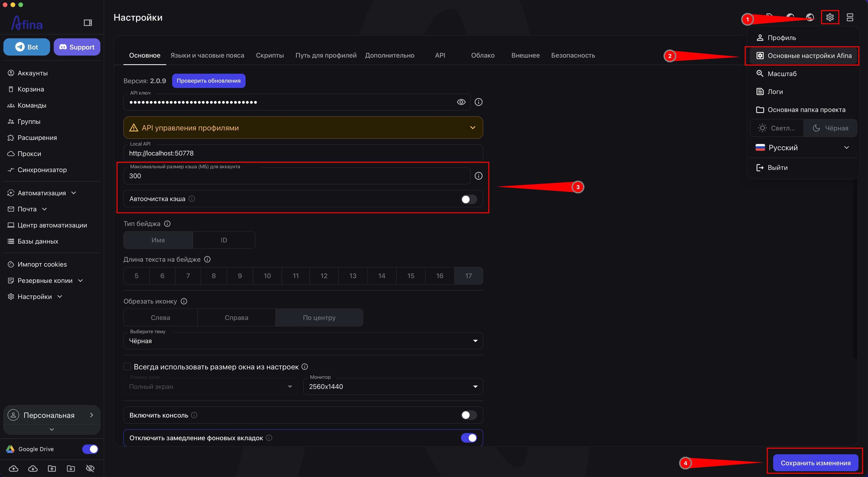Click Проверить обновления button

click(x=209, y=81)
